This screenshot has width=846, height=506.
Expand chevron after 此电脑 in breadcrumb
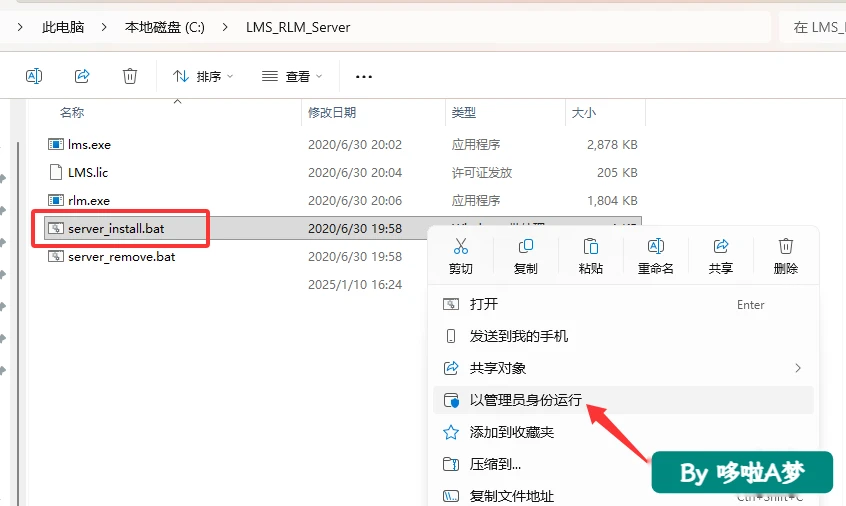click(x=104, y=27)
